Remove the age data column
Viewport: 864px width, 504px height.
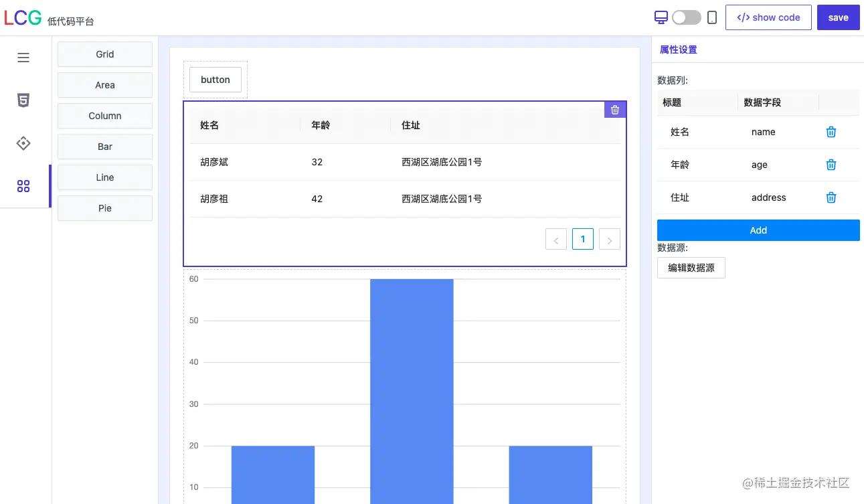(x=831, y=165)
